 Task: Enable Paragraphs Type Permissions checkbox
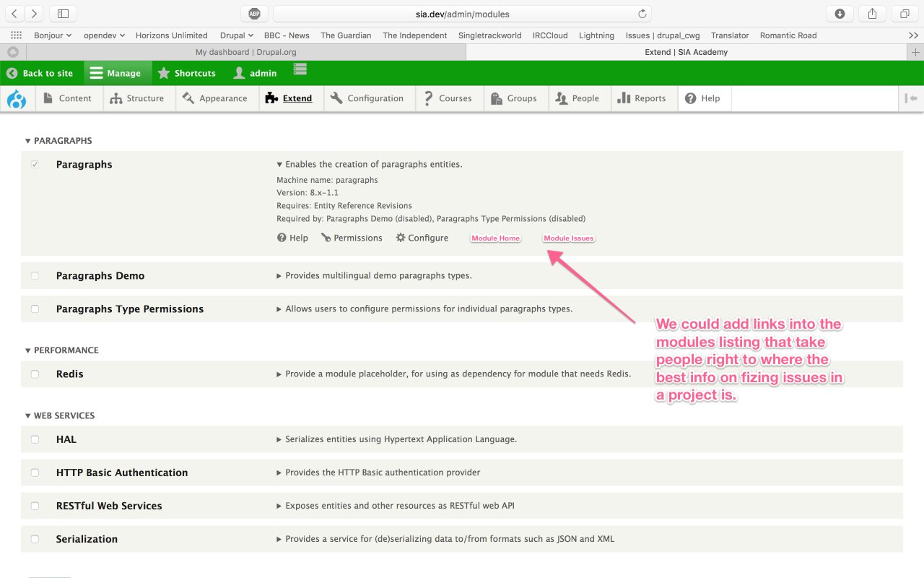35,309
